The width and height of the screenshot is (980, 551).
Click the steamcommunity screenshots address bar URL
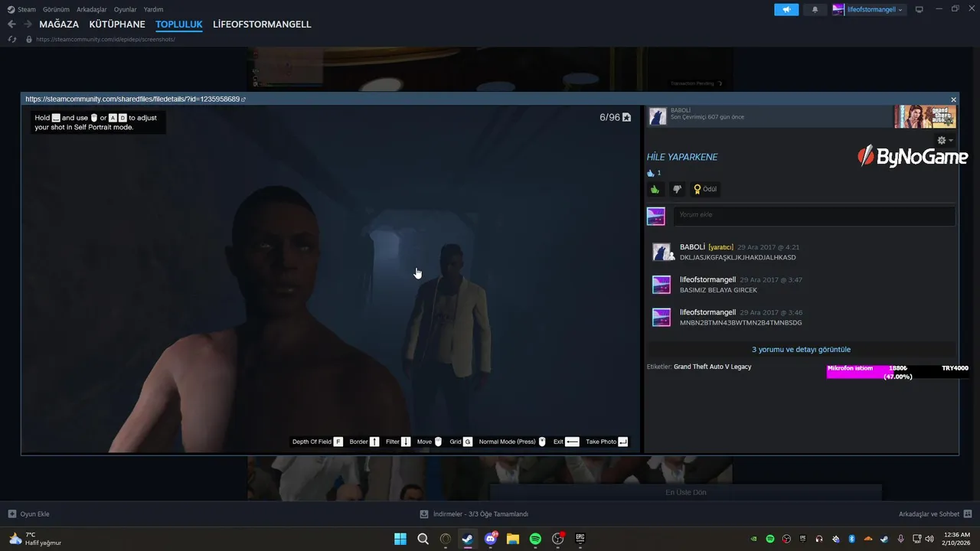[106, 39]
